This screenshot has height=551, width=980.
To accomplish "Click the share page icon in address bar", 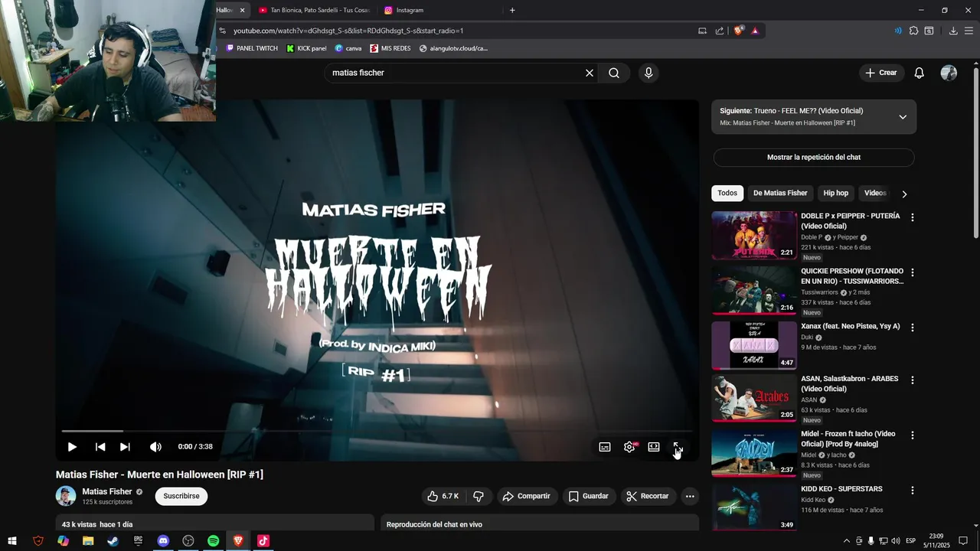I will tap(720, 31).
